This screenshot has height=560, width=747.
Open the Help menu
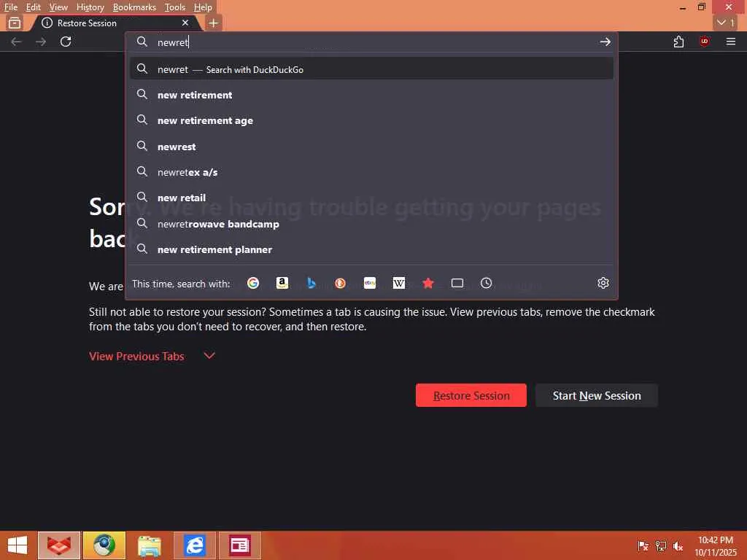tap(203, 7)
